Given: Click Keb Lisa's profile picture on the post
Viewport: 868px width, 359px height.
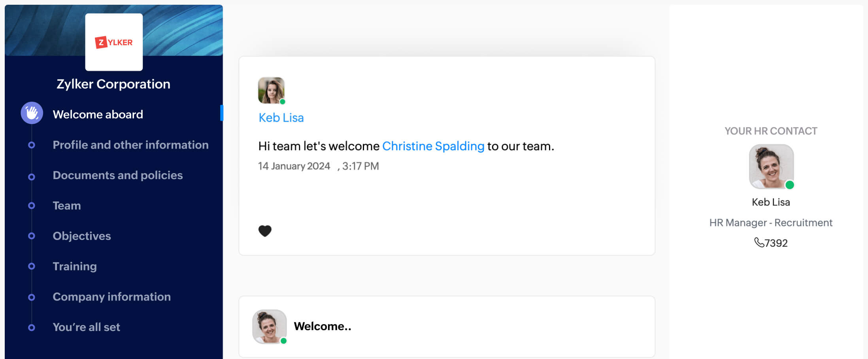Looking at the screenshot, I should [271, 90].
